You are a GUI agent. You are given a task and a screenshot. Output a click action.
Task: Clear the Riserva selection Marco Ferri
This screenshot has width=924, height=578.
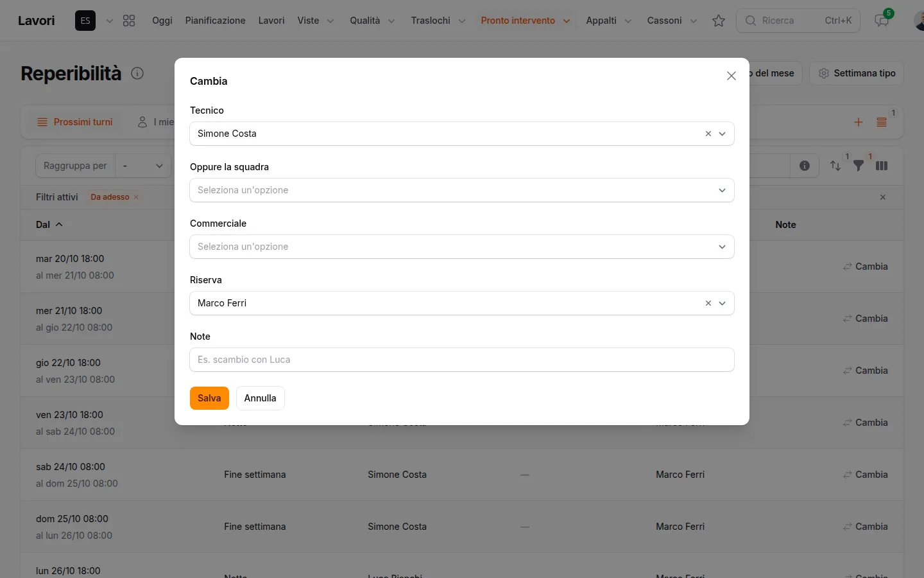click(708, 303)
